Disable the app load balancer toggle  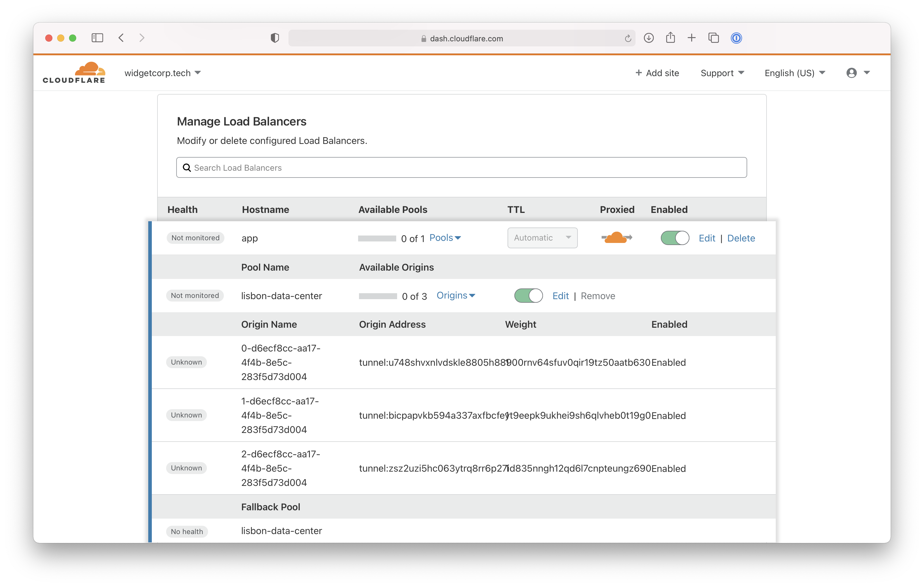[674, 238]
